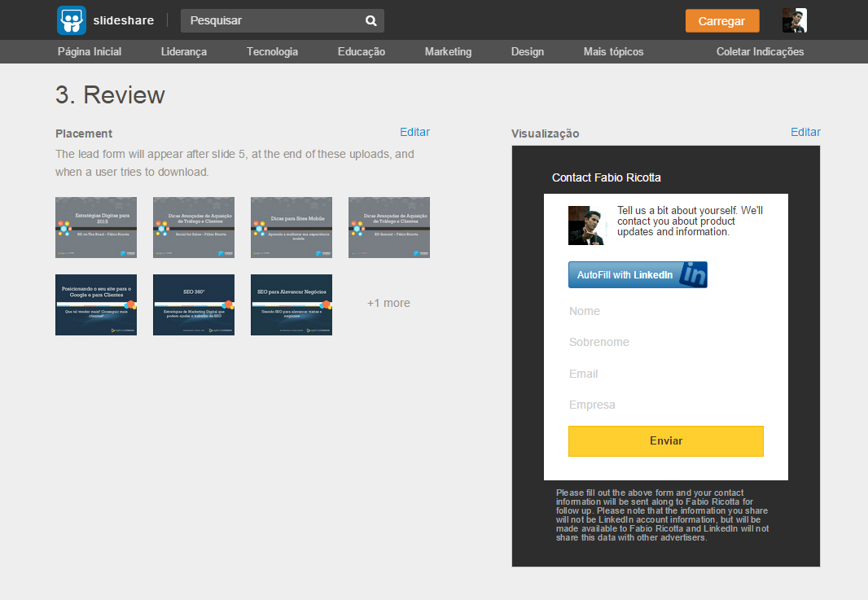Open the Tecnologia menu item

pos(272,51)
